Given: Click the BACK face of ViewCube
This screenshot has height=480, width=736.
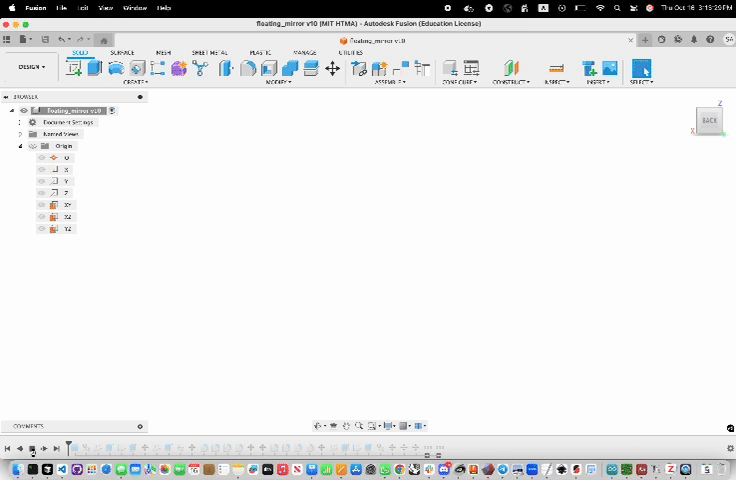Looking at the screenshot, I should (x=709, y=121).
